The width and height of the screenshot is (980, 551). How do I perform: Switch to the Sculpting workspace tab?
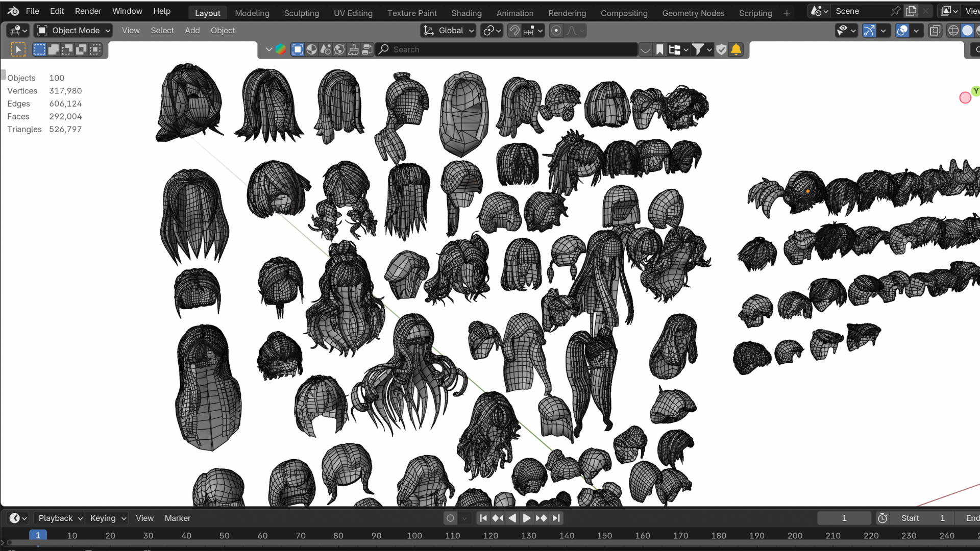coord(302,13)
